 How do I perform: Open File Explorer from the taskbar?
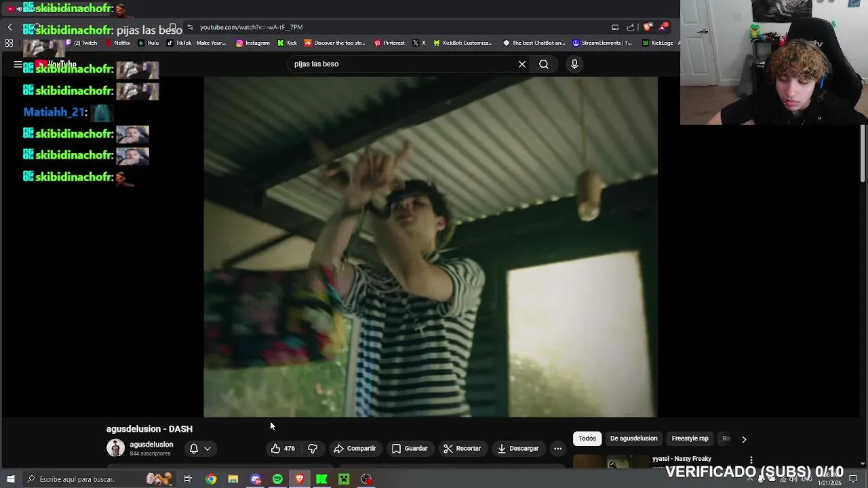coord(233,479)
